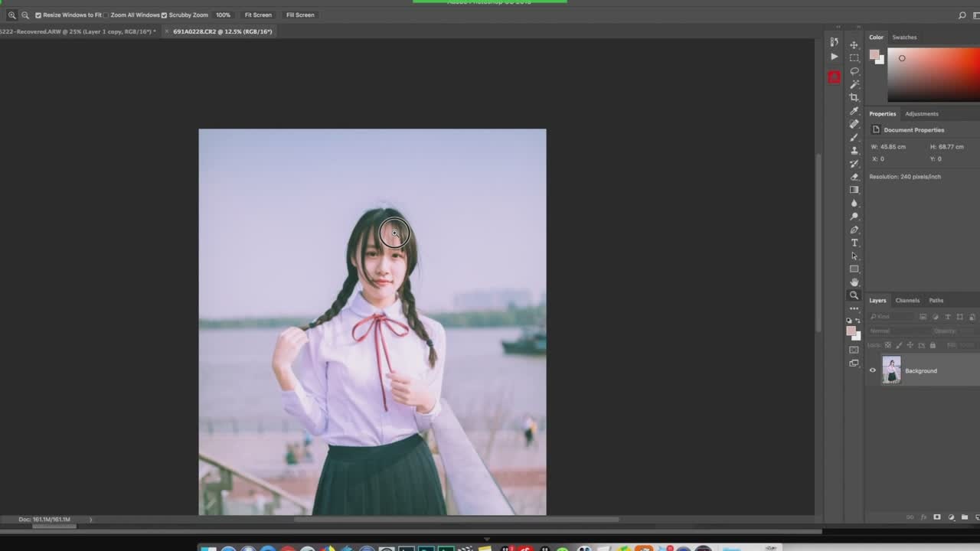
Task: Close the 691A0228.CR2 document tab
Action: [x=166, y=31]
